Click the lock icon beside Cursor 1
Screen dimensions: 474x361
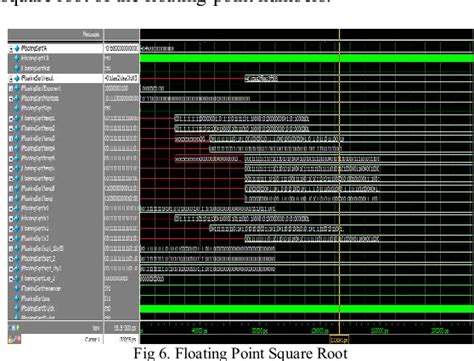pyautogui.click(x=11, y=340)
